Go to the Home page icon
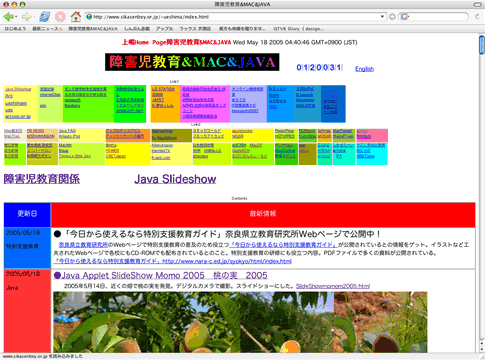 pyautogui.click(x=76, y=16)
